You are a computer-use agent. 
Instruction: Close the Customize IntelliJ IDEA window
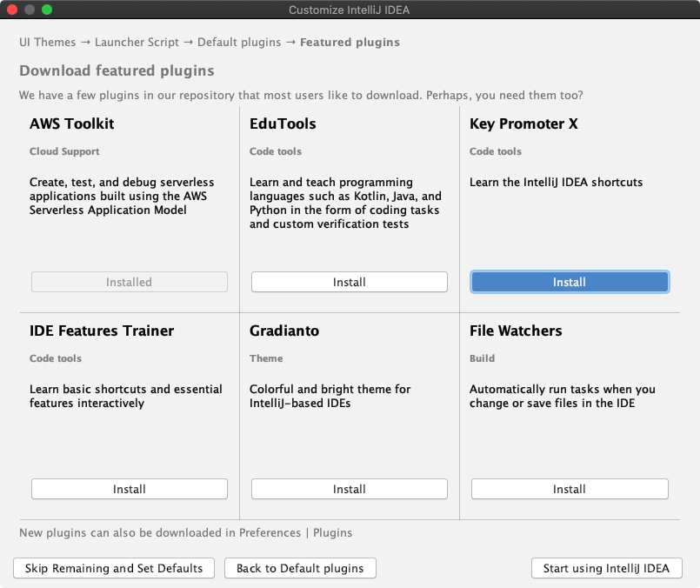pos(12,10)
